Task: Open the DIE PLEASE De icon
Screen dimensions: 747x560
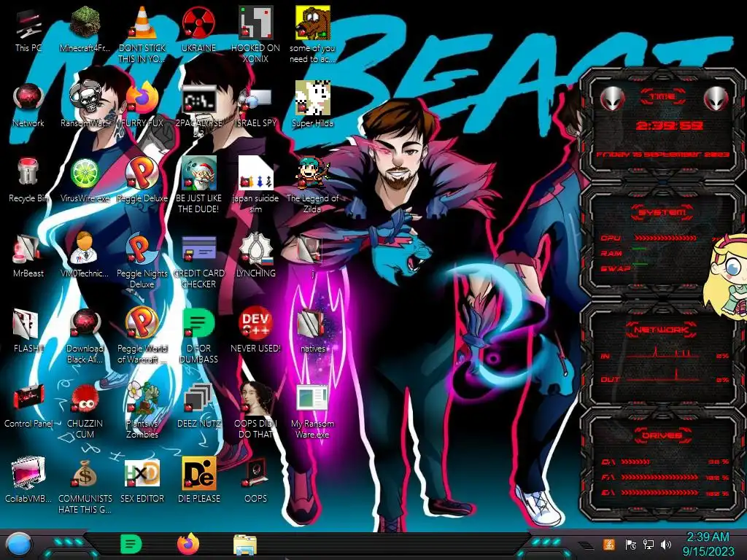Action: point(198,473)
